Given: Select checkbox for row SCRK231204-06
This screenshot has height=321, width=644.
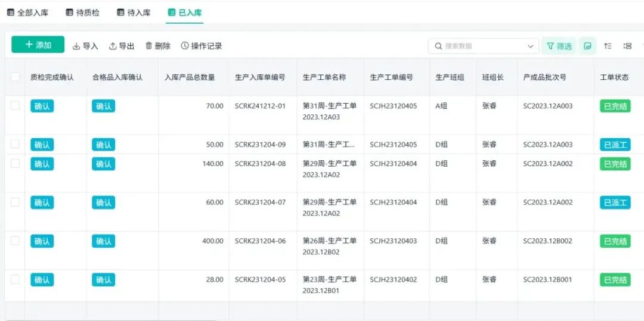Looking at the screenshot, I should [15, 241].
